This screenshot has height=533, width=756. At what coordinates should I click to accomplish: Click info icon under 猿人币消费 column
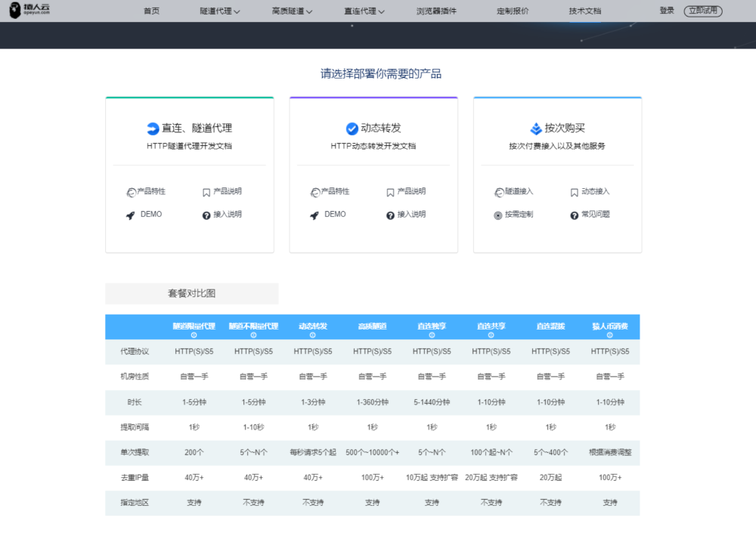[610, 335]
